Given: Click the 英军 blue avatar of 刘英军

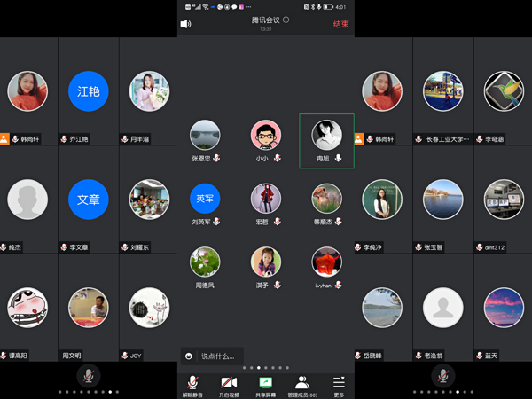Looking at the screenshot, I should [x=205, y=198].
